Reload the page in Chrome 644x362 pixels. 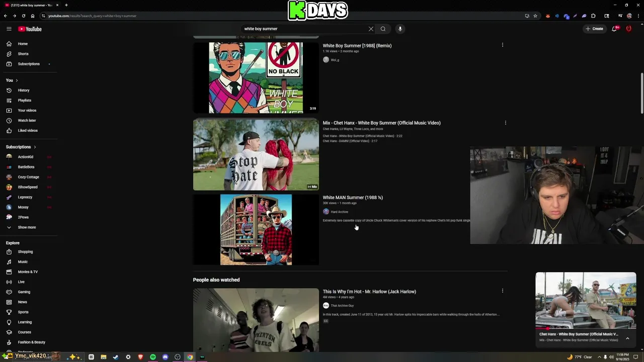click(x=24, y=16)
